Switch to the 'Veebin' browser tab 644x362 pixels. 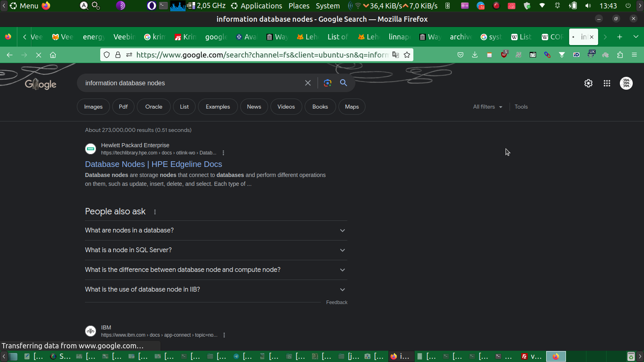pos(124,37)
